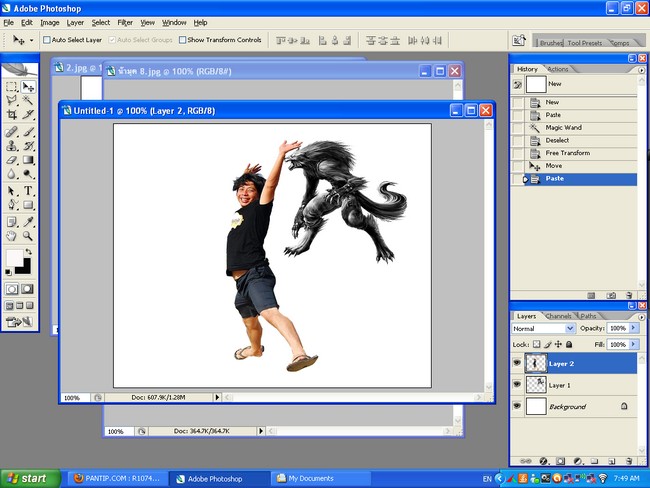Select the Gradient tool

pos(28,160)
